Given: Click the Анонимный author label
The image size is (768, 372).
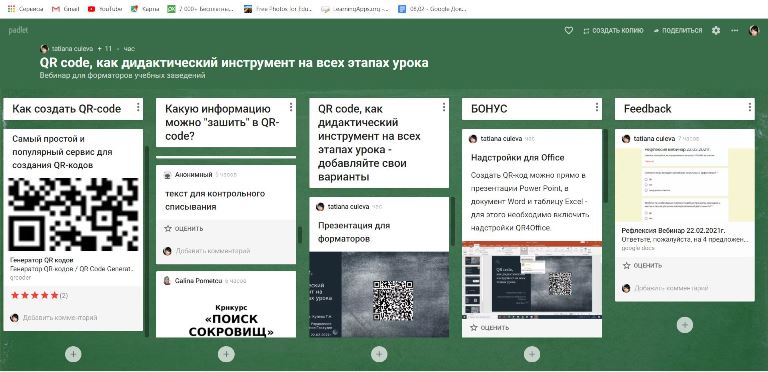Looking at the screenshot, I should click(193, 175).
